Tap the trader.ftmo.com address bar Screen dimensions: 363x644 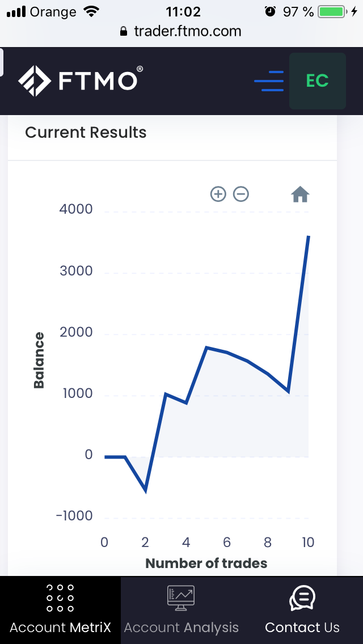pyautogui.click(x=181, y=31)
